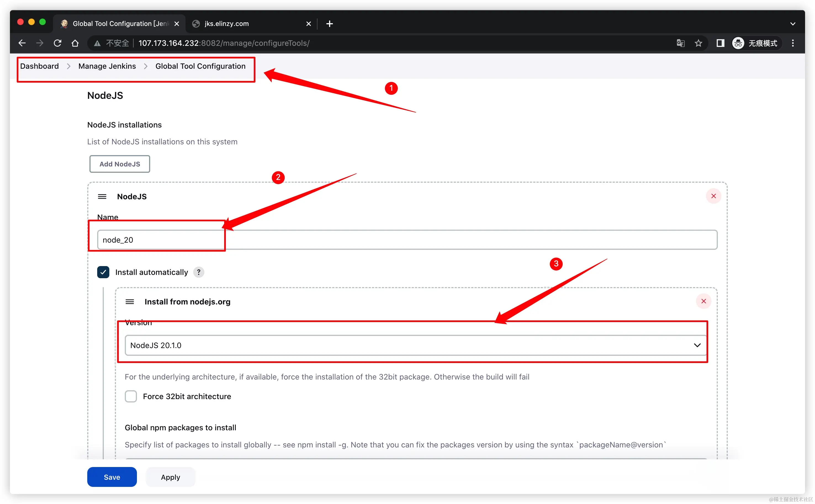Screen dimensions: 815x504
Task: Open Chrome three-dot menu
Action: [793, 43]
